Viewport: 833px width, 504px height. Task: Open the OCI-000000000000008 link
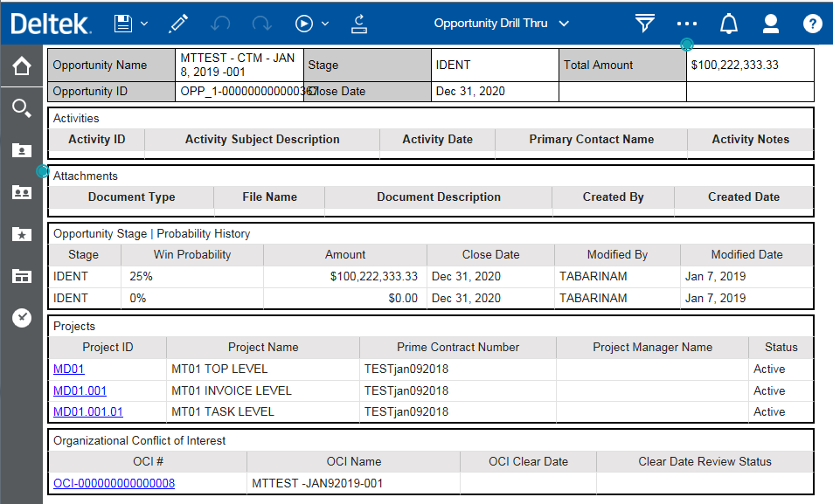tap(115, 483)
